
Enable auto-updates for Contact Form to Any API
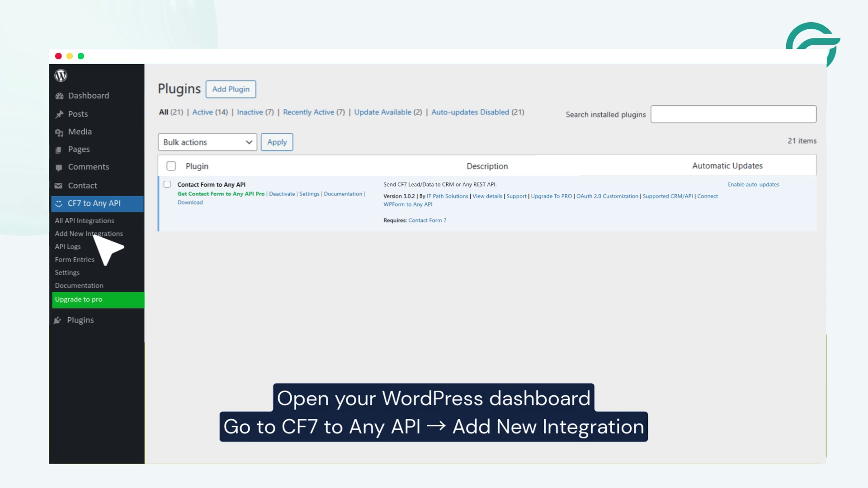[753, 184]
